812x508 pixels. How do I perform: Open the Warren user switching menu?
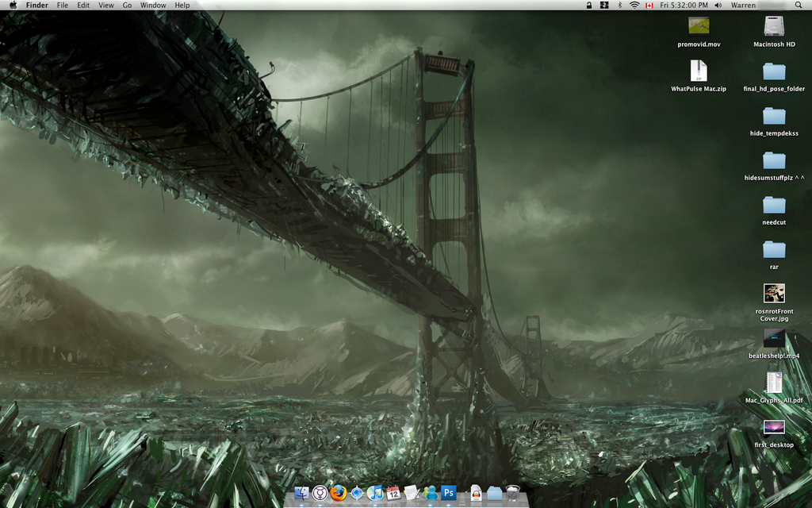coord(743,6)
